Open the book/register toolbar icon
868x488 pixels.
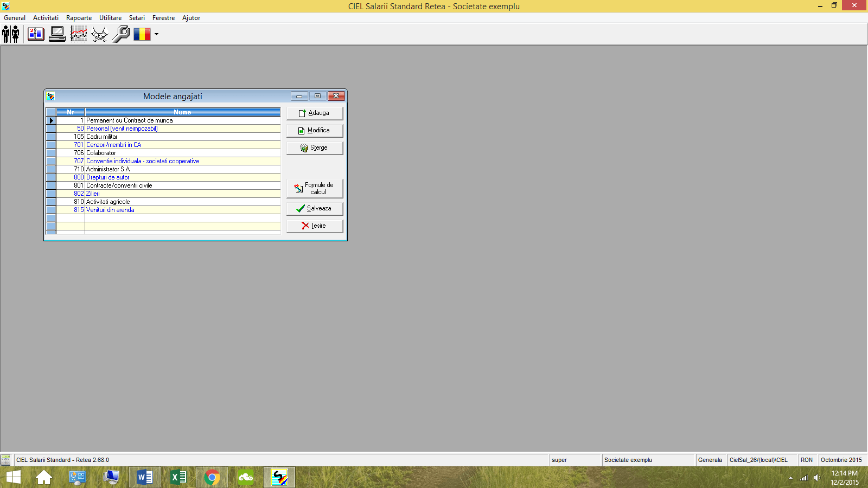point(36,34)
